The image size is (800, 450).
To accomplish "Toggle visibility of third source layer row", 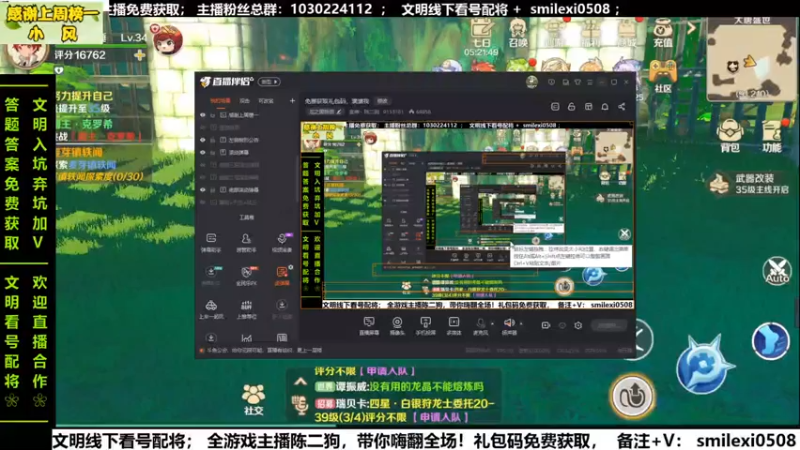I will coord(203,140).
